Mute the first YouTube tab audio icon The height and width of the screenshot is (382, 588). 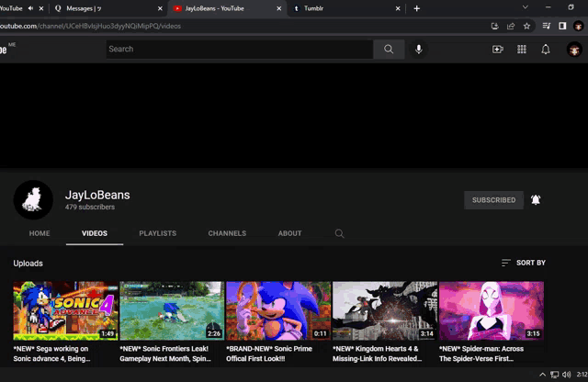coord(30,8)
